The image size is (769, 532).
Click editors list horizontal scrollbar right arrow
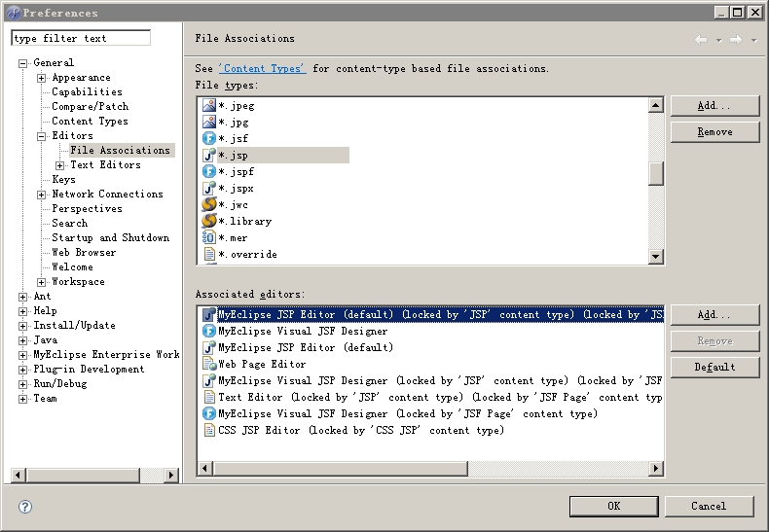coord(656,469)
